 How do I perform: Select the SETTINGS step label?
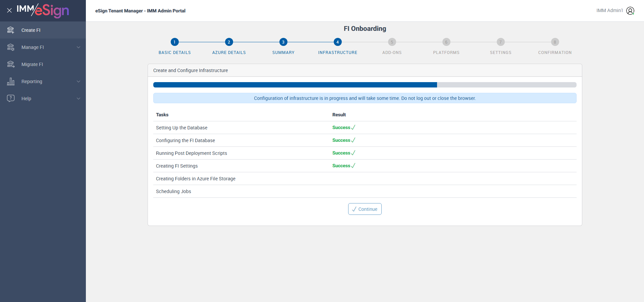point(500,53)
